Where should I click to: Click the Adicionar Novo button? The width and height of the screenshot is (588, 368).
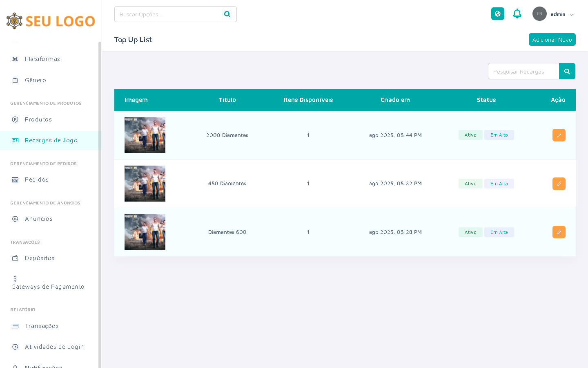[552, 40]
